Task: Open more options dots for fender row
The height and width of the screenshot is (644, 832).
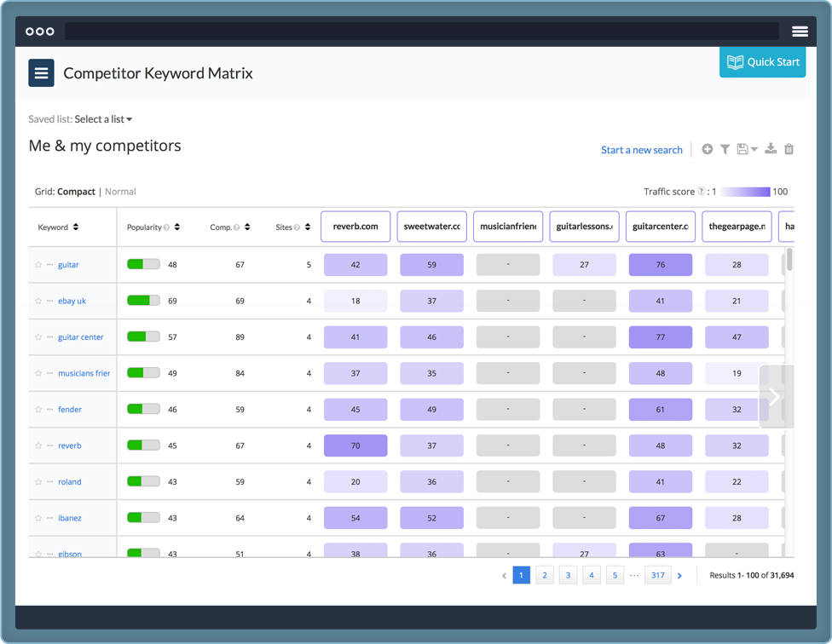Action: click(50, 410)
